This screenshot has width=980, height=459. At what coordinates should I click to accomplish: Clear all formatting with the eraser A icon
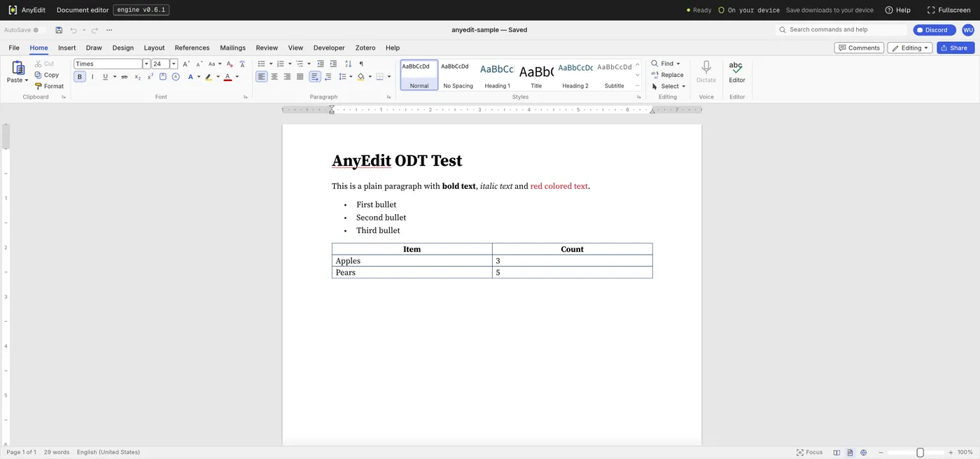tap(230, 64)
